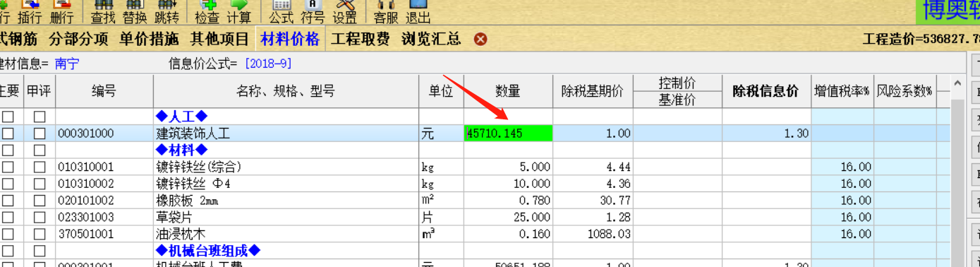Click the 退出 exit toolbar icon
Image resolution: width=980 pixels, height=267 pixels.
click(x=418, y=12)
